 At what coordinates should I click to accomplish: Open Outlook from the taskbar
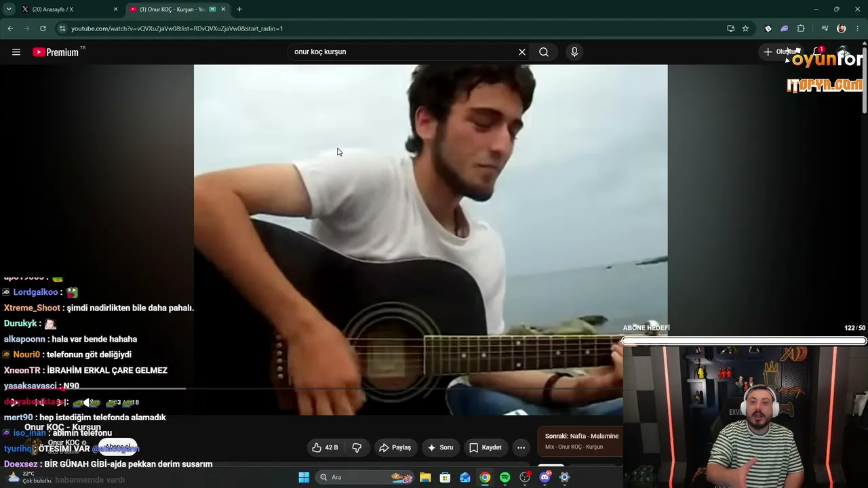465,477
